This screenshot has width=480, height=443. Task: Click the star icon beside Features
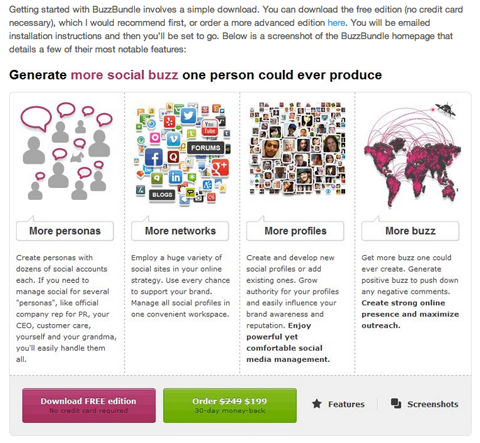point(317,404)
